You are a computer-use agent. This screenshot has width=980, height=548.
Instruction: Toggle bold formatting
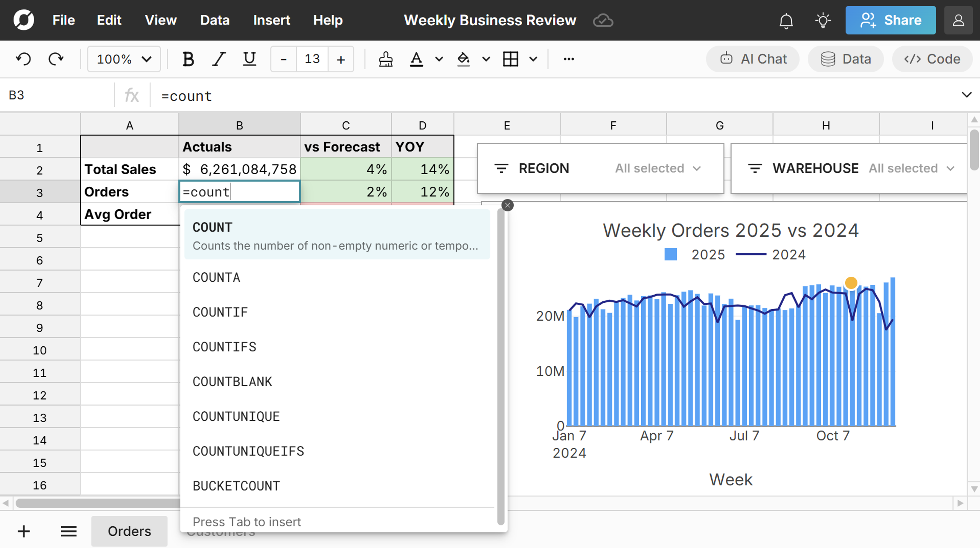pyautogui.click(x=188, y=59)
